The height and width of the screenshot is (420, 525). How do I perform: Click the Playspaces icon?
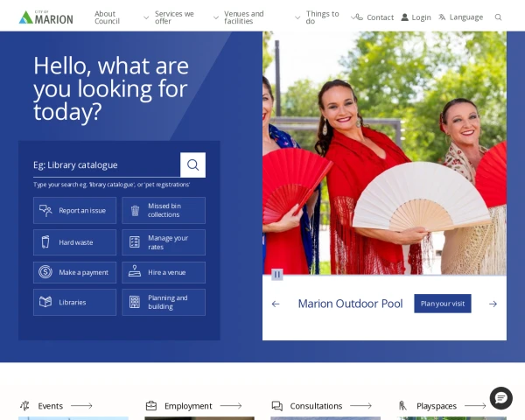(402, 406)
